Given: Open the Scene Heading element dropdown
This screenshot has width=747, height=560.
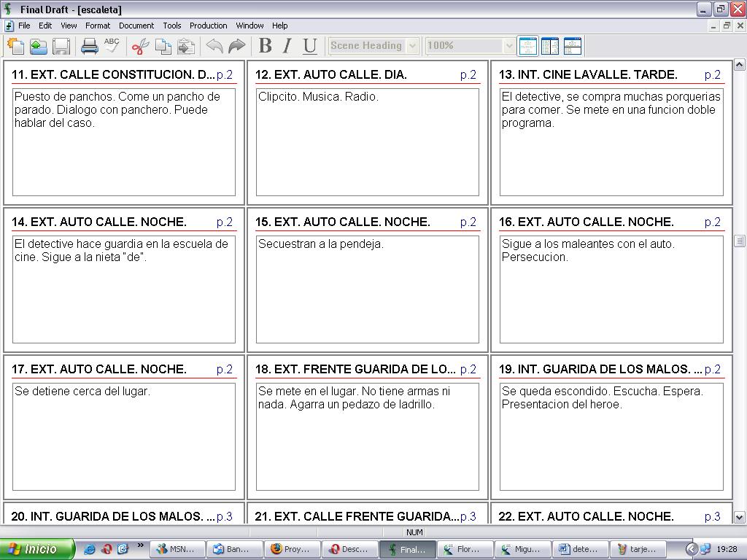Looking at the screenshot, I should [x=413, y=46].
